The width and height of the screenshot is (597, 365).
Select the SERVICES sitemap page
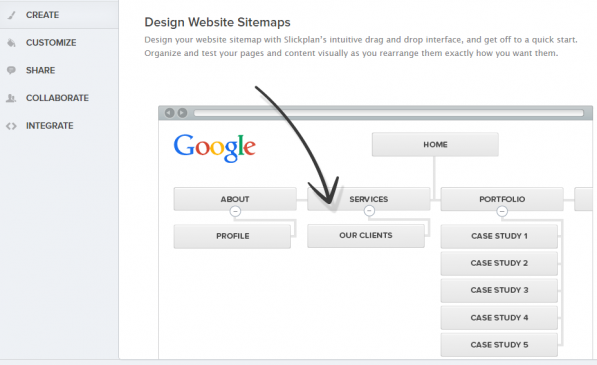(x=369, y=199)
